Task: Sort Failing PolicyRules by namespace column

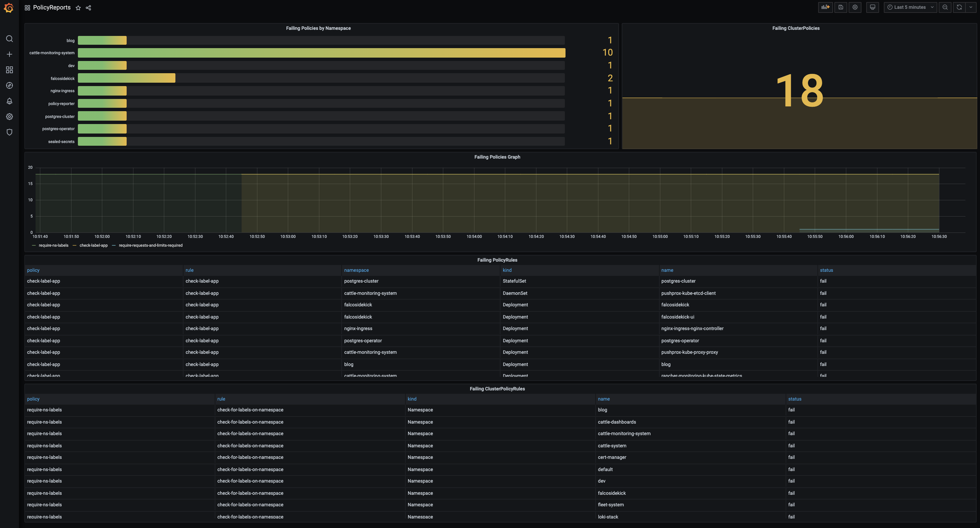Action: point(356,270)
